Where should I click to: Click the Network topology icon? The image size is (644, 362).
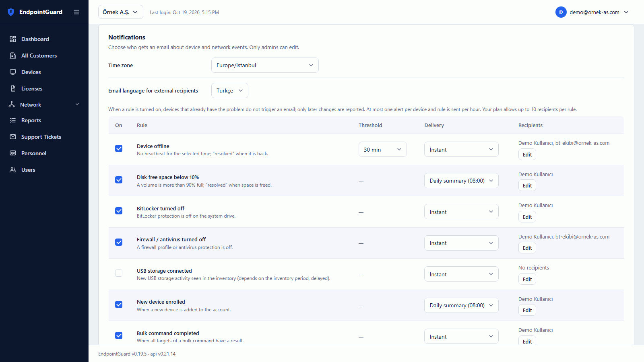click(12, 105)
